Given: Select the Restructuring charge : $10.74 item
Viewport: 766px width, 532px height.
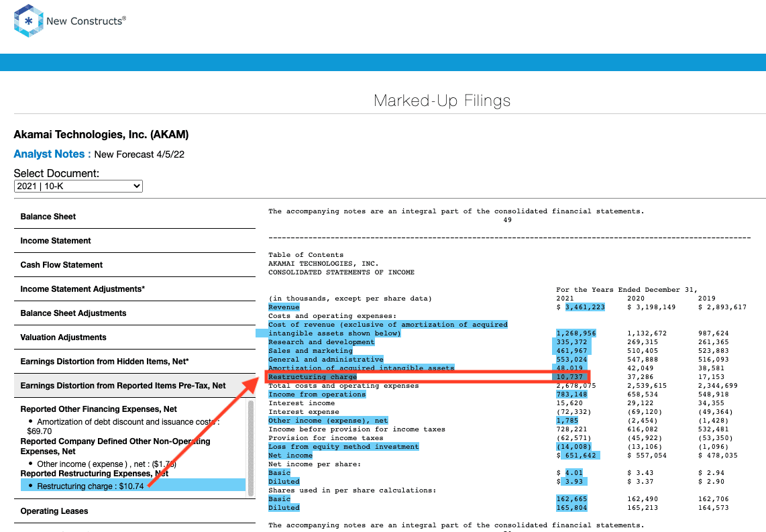Looking at the screenshot, I should 133,486.
